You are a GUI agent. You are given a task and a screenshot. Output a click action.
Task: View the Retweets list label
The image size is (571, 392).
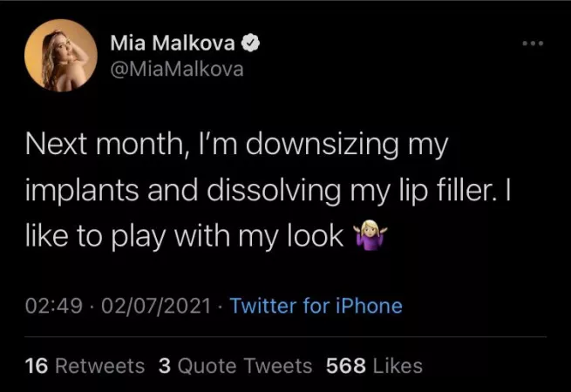tap(99, 366)
